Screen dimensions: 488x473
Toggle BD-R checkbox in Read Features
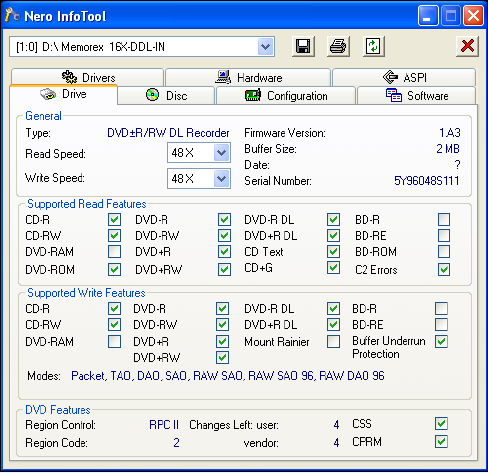444,220
